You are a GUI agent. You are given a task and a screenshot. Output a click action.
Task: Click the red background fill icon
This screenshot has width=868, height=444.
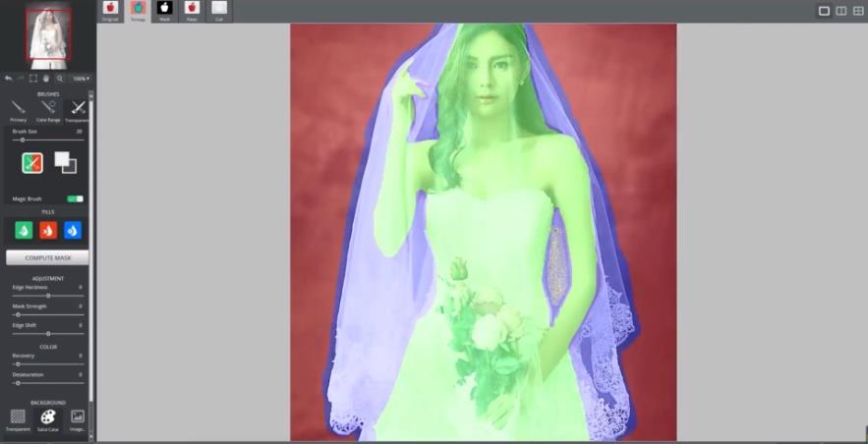click(x=48, y=230)
